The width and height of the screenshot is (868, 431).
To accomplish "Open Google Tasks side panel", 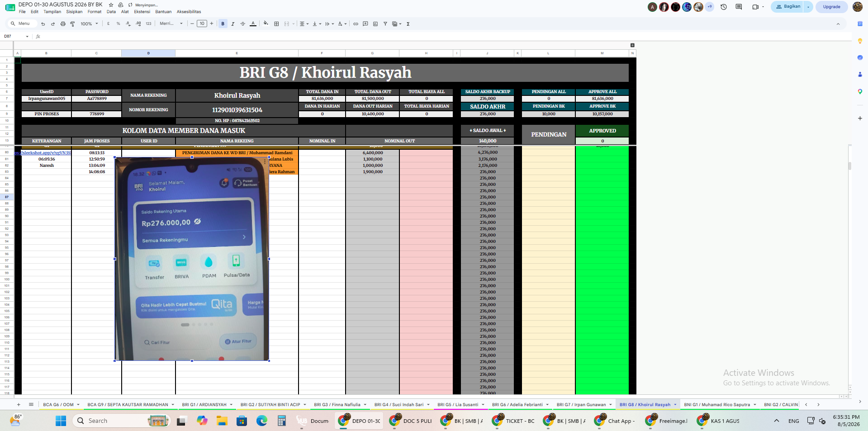I will click(x=860, y=57).
